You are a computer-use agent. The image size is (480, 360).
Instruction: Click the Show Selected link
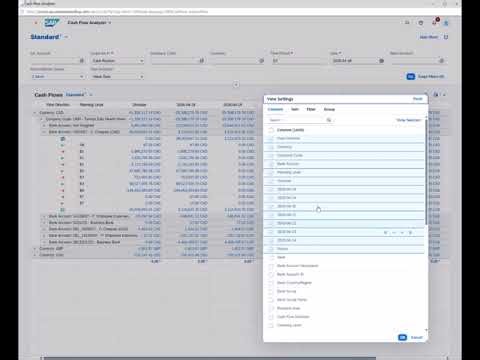[409, 120]
